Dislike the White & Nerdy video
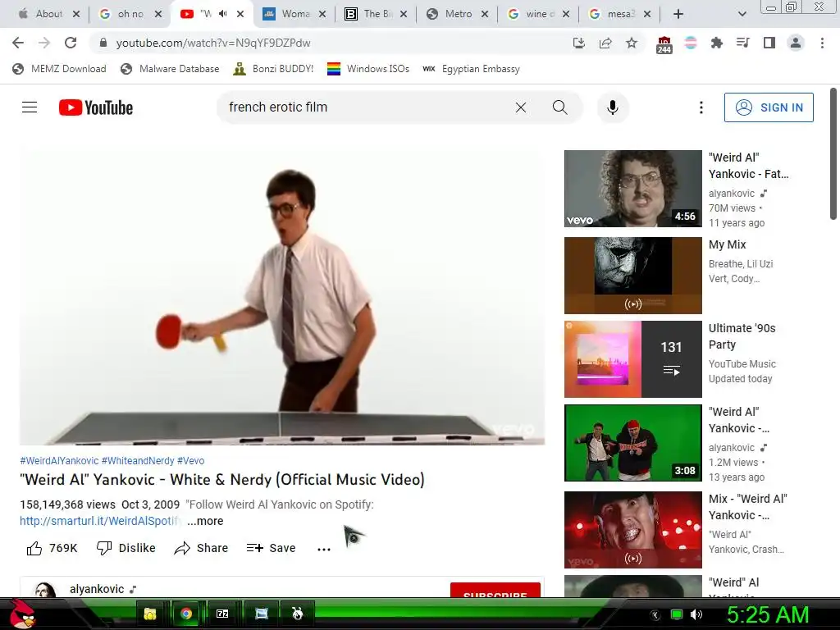Viewport: 840px width, 630px height. point(126,548)
